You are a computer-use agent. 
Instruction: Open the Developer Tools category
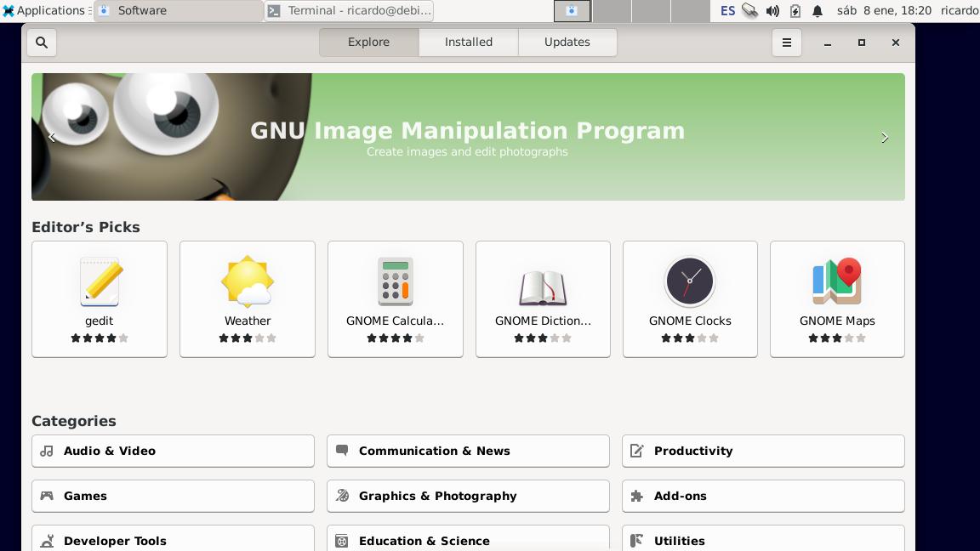[x=174, y=538]
